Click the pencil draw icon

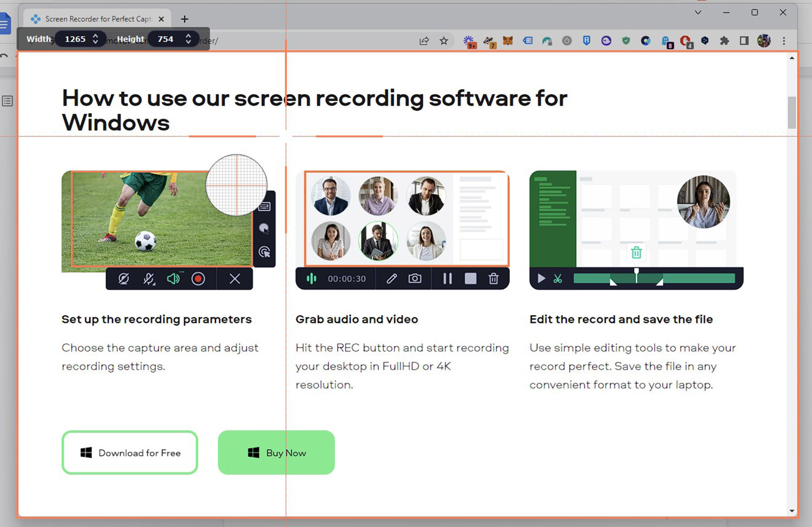391,278
